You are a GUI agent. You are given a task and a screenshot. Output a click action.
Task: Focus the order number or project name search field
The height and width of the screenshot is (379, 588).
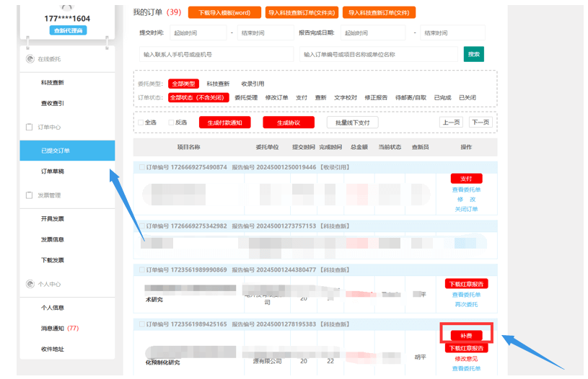pos(378,55)
